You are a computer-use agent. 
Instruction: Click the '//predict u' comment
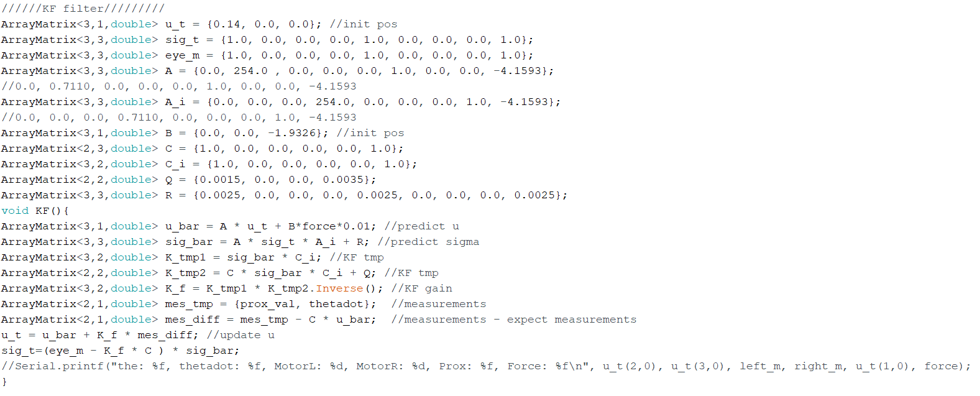pyautogui.click(x=422, y=226)
